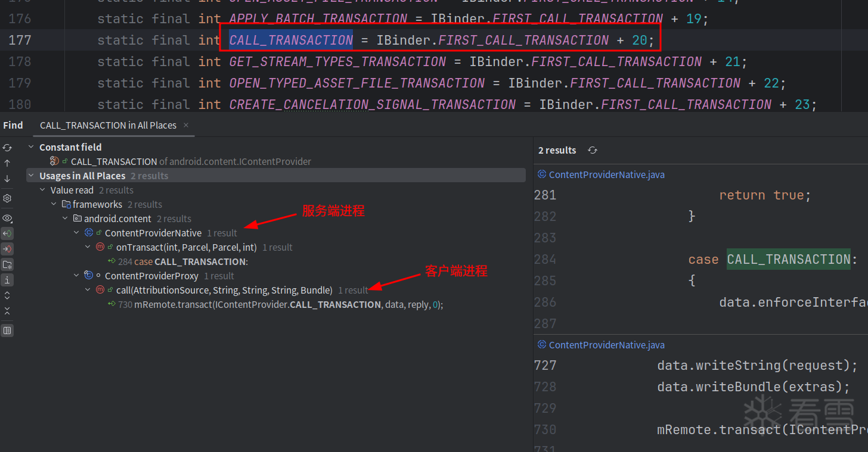Open the eye view options menu
This screenshot has width=868, height=452.
pyautogui.click(x=7, y=218)
